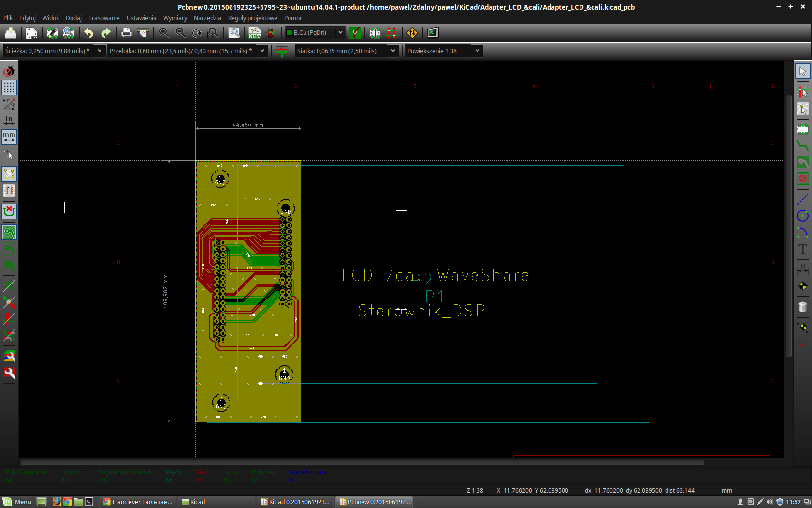Select the add text tool
This screenshot has width=812, height=508.
coord(802,249)
